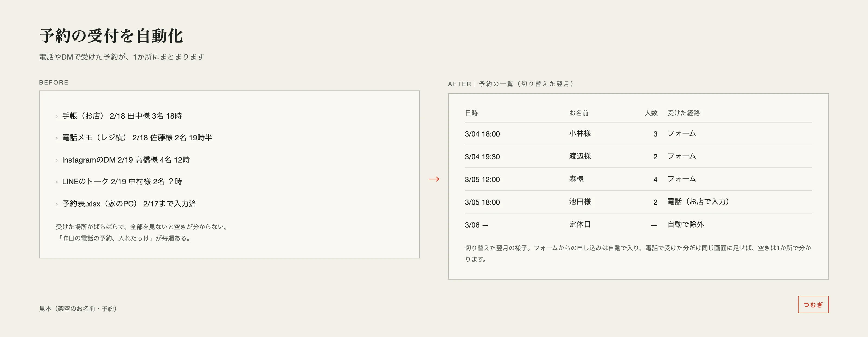
Task: Click subtitle 電話やDMで受けた予約が、1か所にまとまります
Action: [122, 57]
